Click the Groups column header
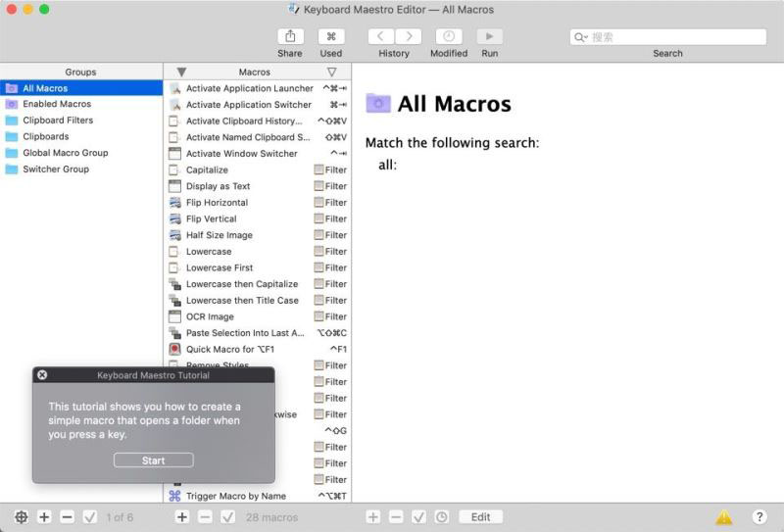The height and width of the screenshot is (532, 784). click(x=81, y=72)
